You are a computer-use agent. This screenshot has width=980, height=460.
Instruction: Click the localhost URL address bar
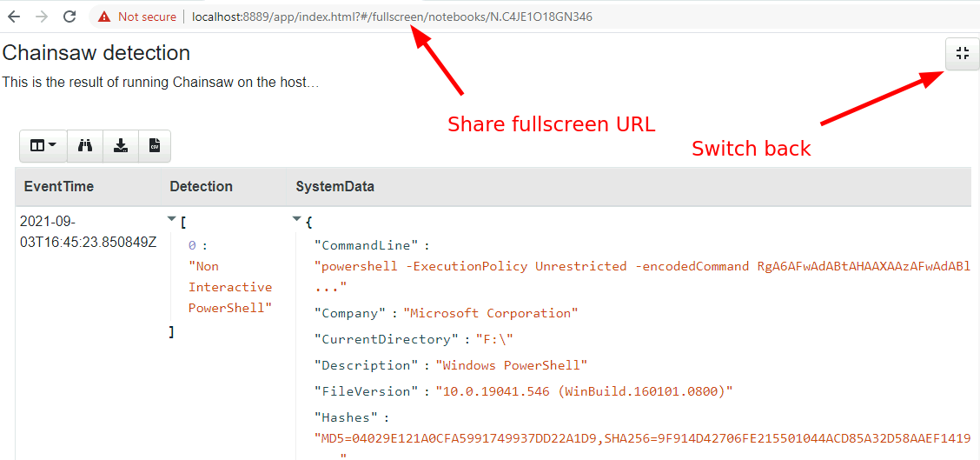click(x=391, y=17)
